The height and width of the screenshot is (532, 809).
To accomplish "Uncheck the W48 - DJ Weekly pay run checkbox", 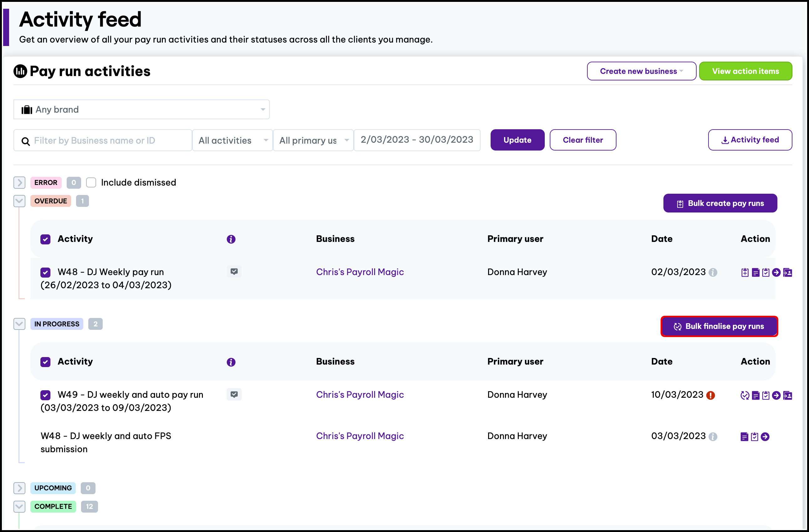I will [x=45, y=273].
